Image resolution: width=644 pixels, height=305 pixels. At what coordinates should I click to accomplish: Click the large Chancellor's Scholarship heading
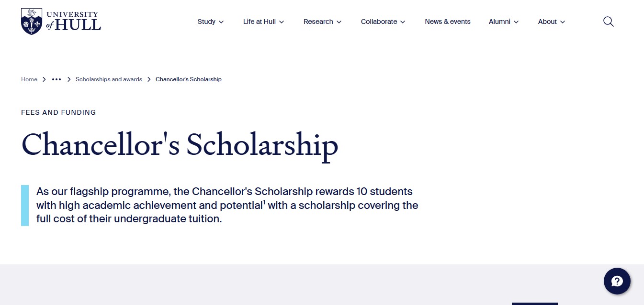pos(180,145)
